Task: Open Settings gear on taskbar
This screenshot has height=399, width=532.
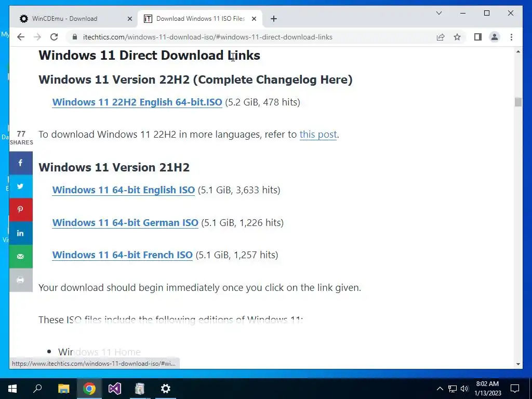Action: click(x=166, y=389)
